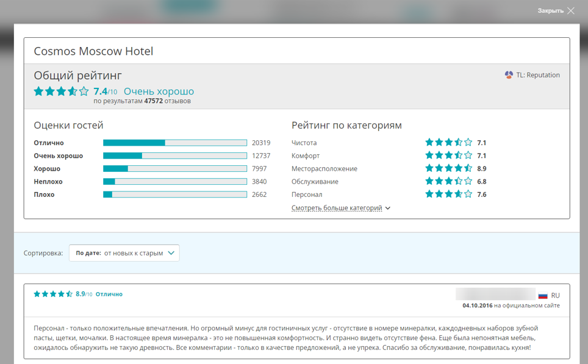
Task: Close the reviews popup with X icon
Action: coord(571,10)
